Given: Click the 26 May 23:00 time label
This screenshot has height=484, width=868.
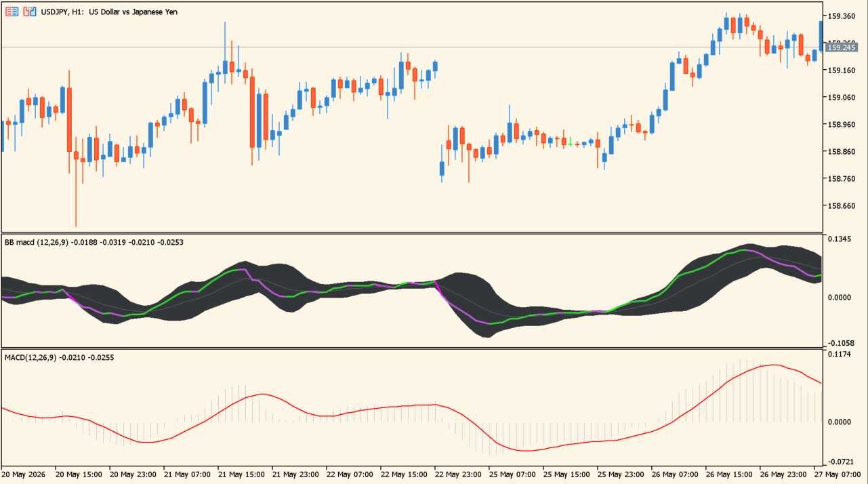Looking at the screenshot, I should coord(783,474).
